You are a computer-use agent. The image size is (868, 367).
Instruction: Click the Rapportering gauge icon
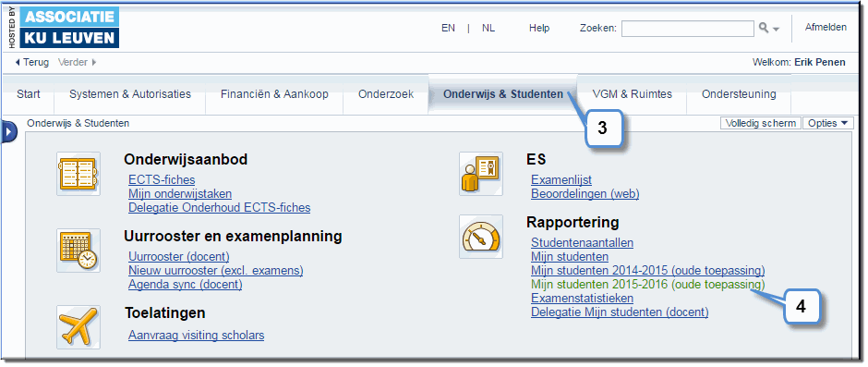(x=480, y=237)
